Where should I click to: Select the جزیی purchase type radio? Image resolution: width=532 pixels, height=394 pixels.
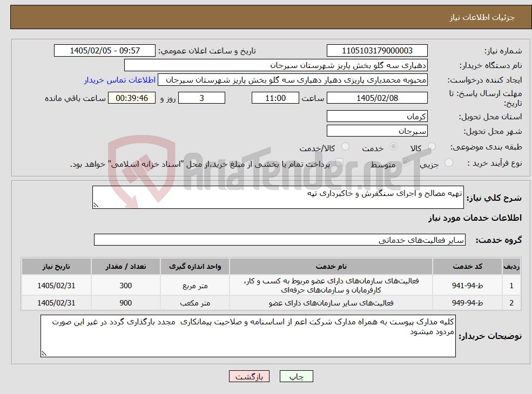click(448, 162)
